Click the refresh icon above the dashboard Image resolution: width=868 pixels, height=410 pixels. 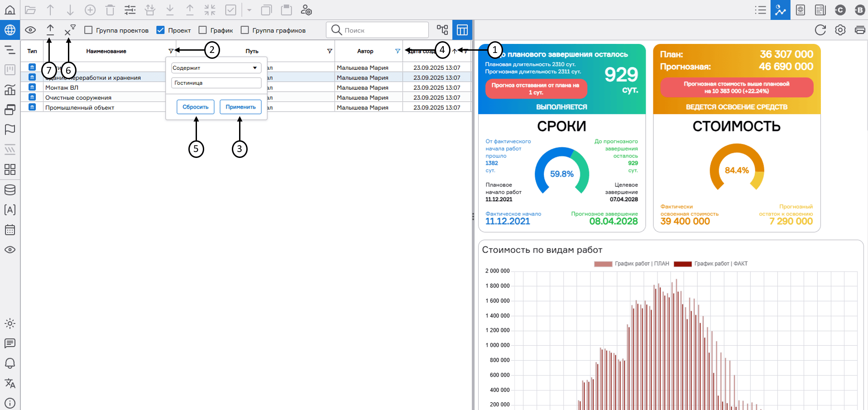point(820,30)
